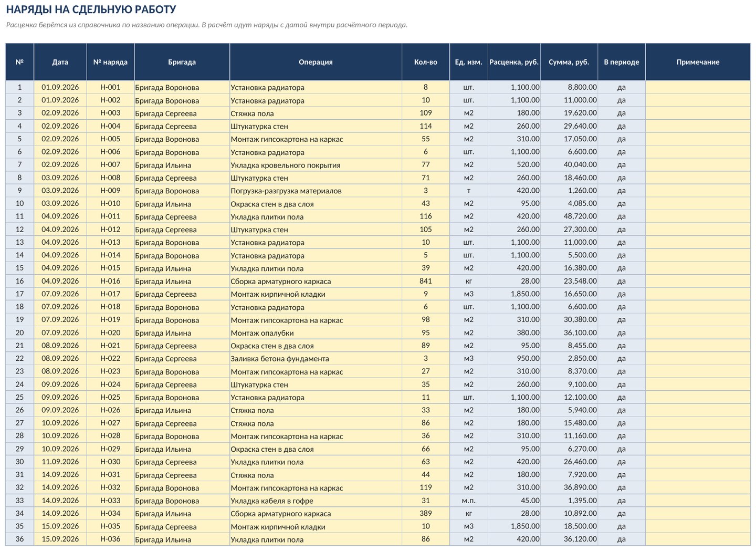Select the "Расценка, руб." header
The height and width of the screenshot is (551, 756).
coord(514,62)
